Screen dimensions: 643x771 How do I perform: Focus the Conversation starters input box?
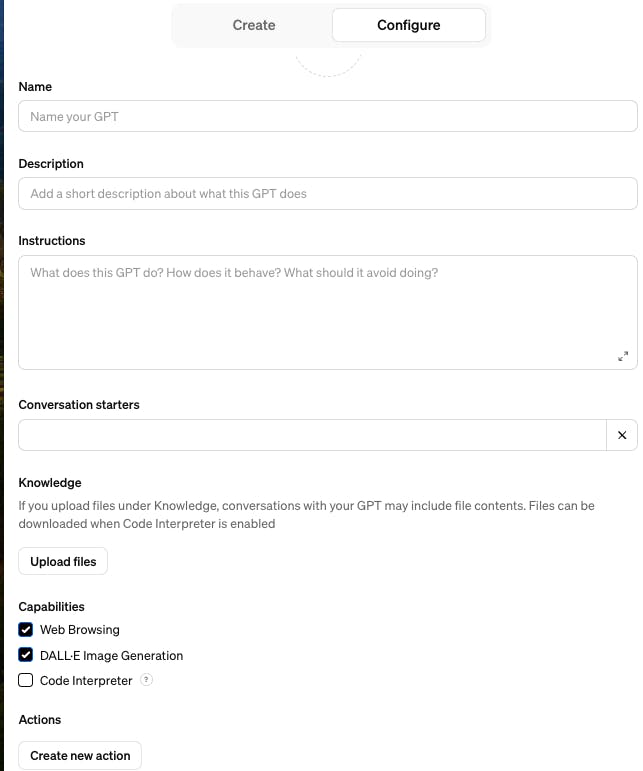coord(312,435)
